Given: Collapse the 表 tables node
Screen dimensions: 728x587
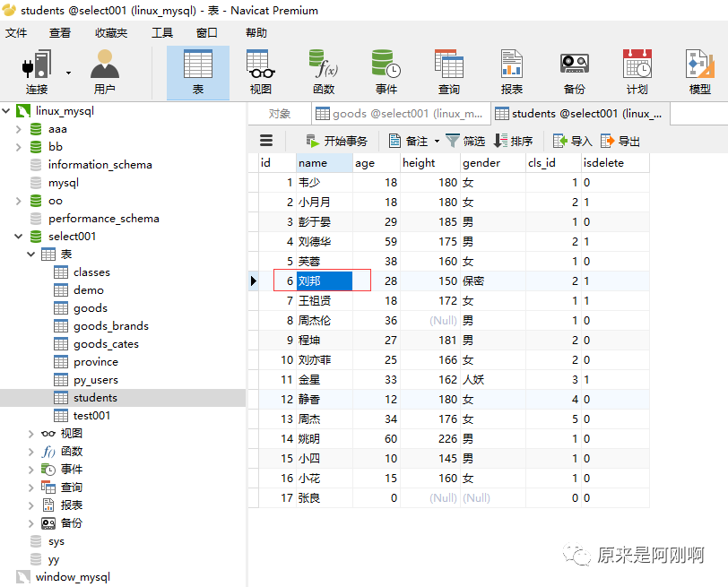Looking at the screenshot, I should point(31,255).
